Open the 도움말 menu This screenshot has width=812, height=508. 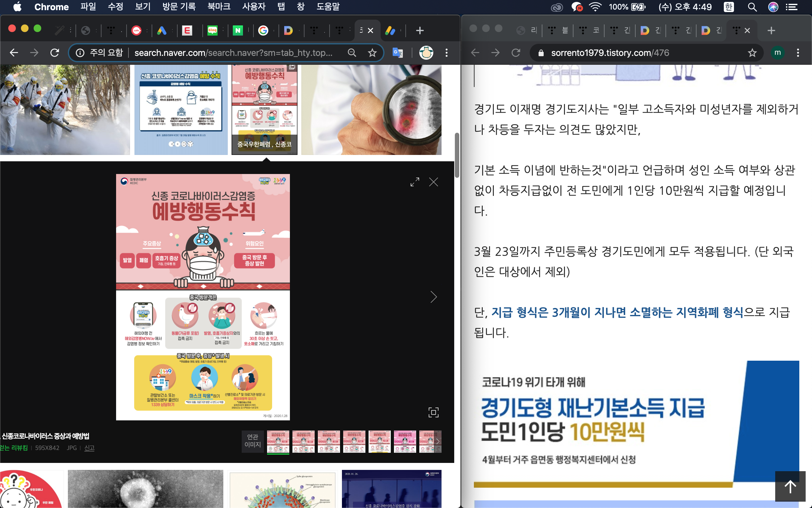pyautogui.click(x=328, y=7)
